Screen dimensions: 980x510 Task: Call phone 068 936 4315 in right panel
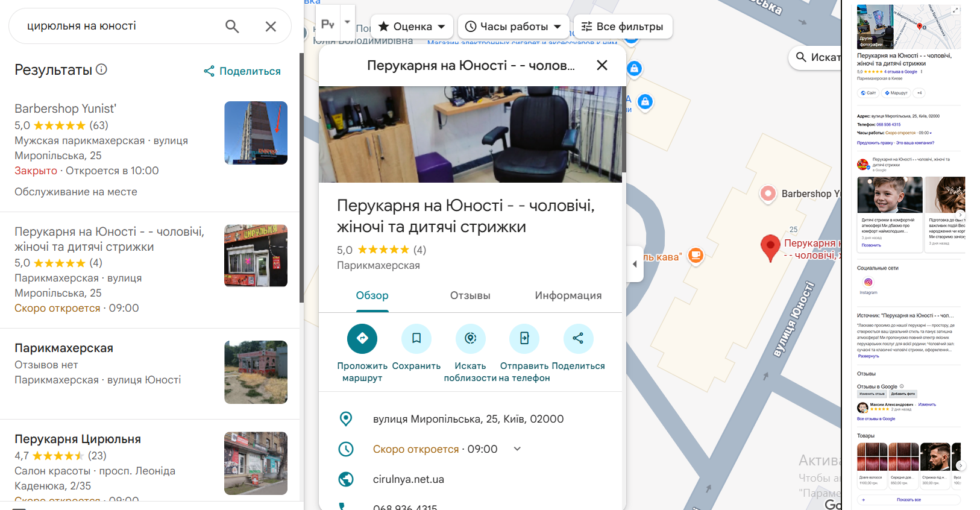(888, 125)
